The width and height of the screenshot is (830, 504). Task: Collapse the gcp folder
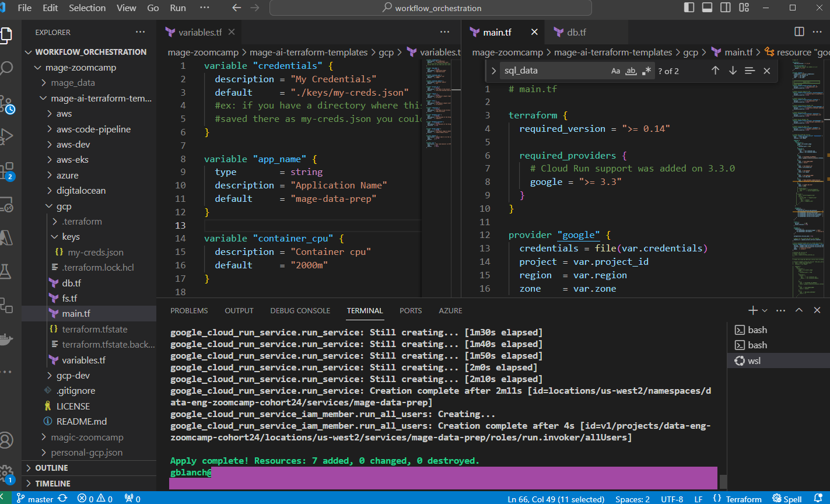[89, 206]
